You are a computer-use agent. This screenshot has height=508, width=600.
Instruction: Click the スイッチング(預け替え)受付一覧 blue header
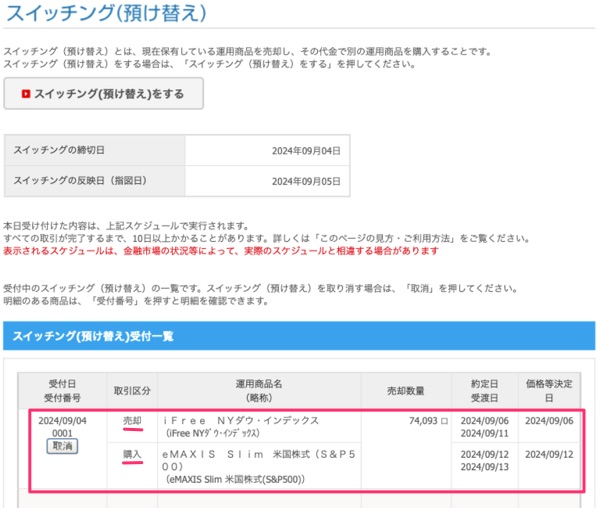click(299, 336)
